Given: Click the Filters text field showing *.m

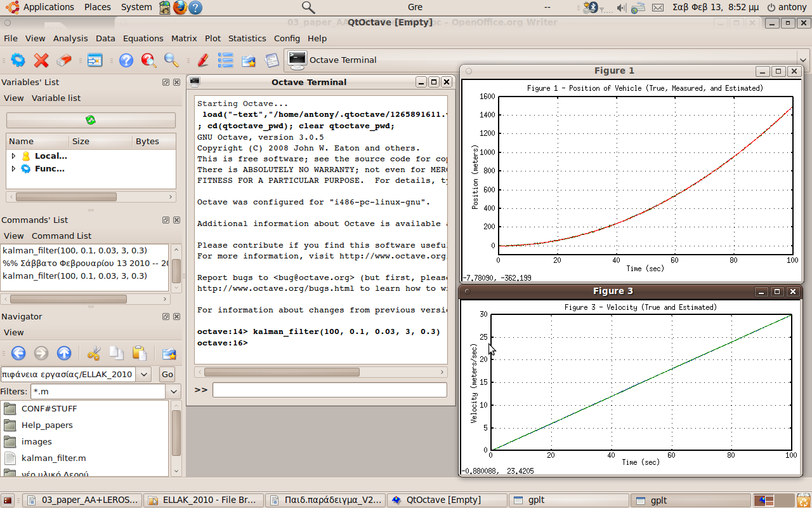Looking at the screenshot, I should click(98, 392).
